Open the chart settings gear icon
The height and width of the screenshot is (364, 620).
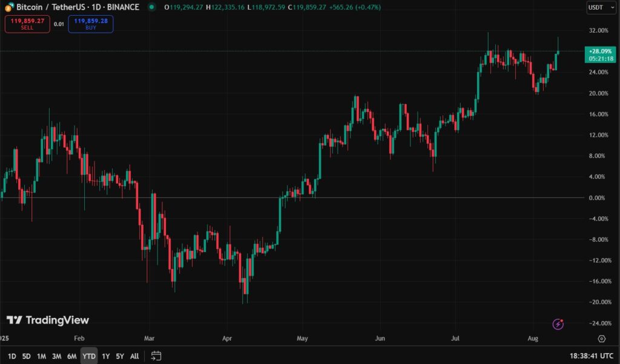[602, 339]
